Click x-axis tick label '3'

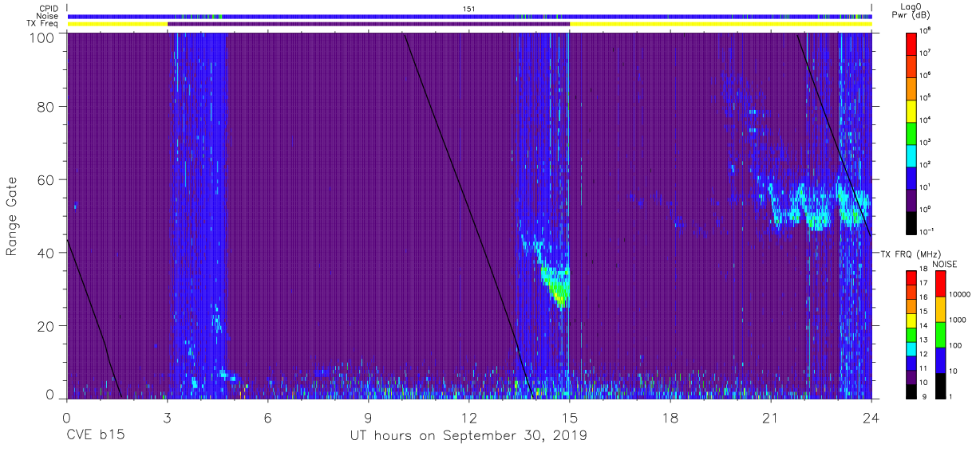coord(167,417)
